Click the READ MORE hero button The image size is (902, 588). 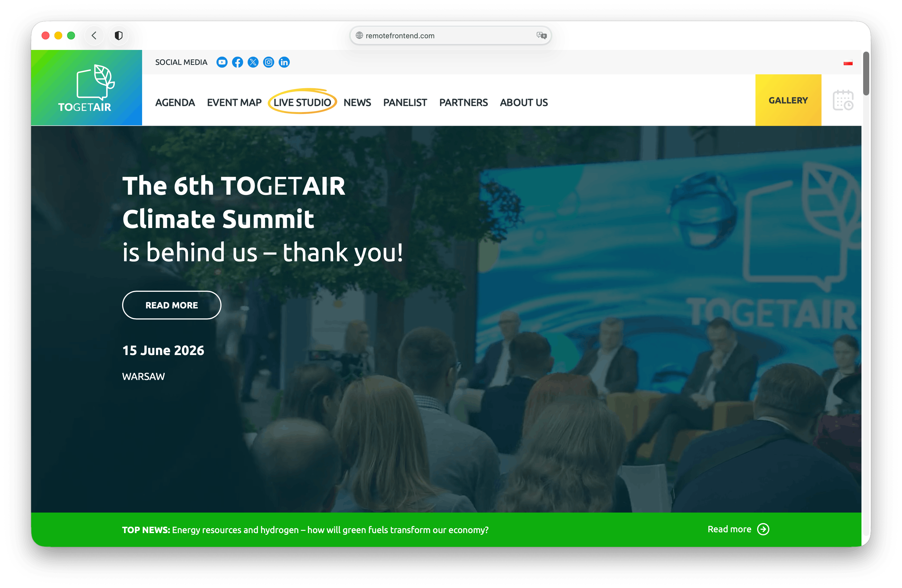pyautogui.click(x=172, y=305)
